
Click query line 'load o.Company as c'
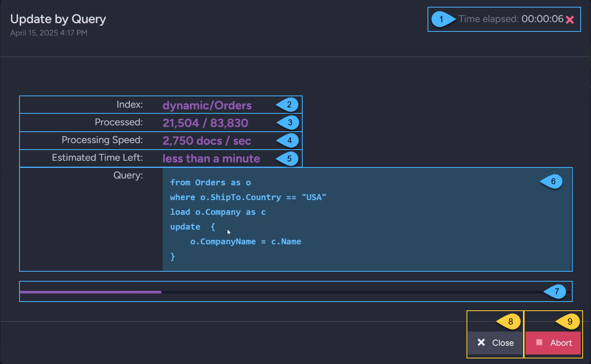[218, 212]
